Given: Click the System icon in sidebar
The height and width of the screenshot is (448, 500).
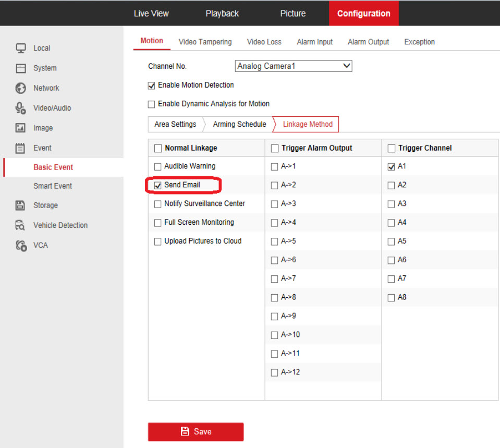Looking at the screenshot, I should pos(21,68).
